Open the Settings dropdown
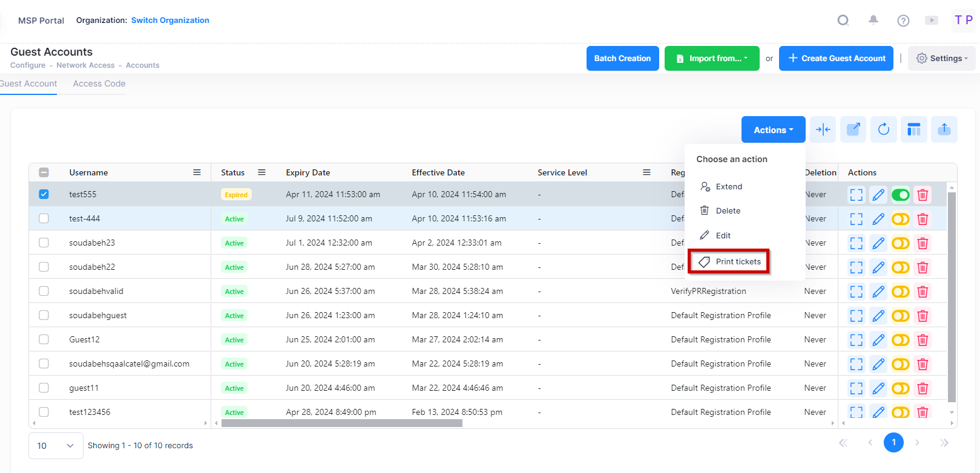This screenshot has height=473, width=980. 941,59
